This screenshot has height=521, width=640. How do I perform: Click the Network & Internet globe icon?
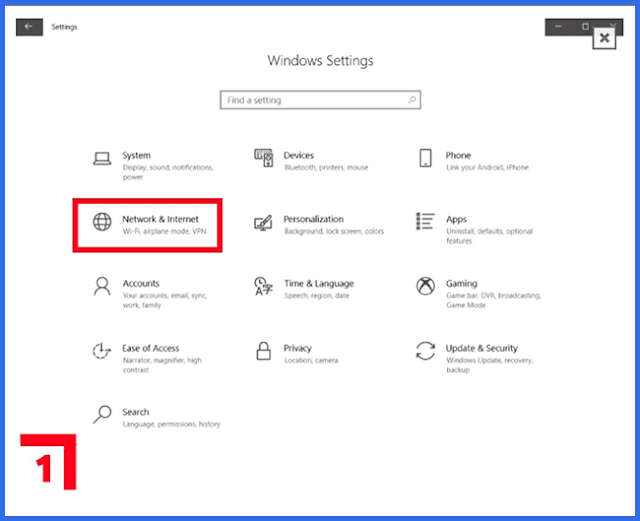pyautogui.click(x=102, y=222)
